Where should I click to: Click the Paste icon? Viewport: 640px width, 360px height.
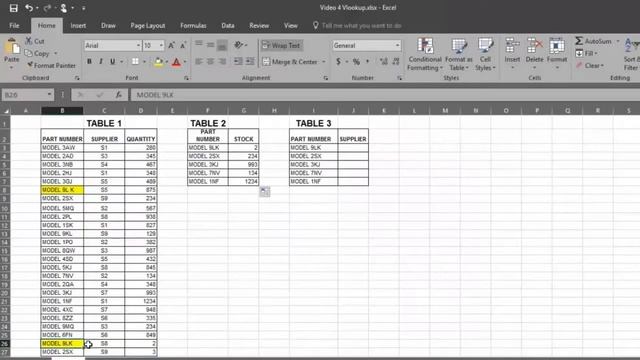(11, 47)
